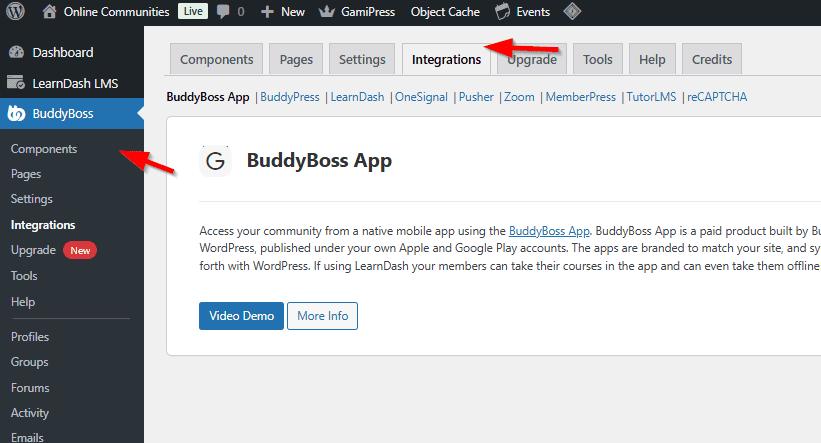821x443 pixels.
Task: Open Help in the sidebar submenu
Action: tap(23, 302)
